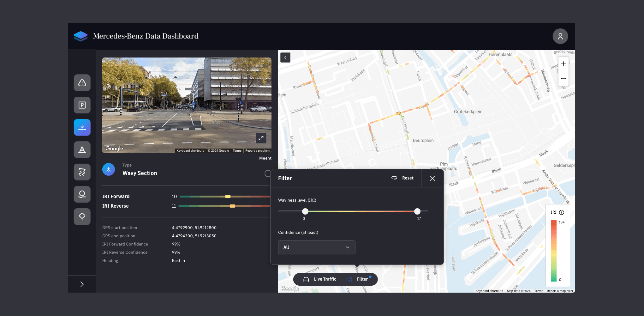Open street view Terms link

tap(237, 151)
